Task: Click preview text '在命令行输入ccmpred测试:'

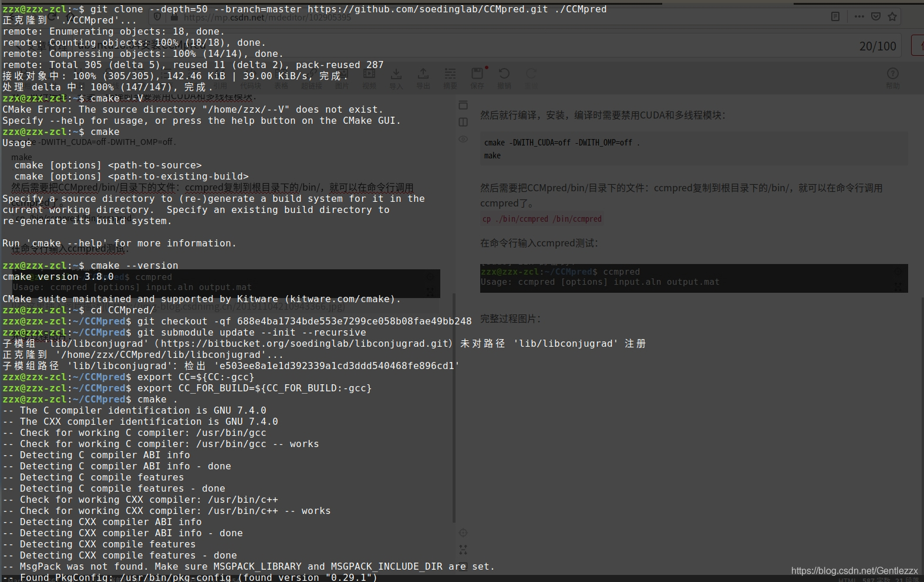Action: pos(539,243)
